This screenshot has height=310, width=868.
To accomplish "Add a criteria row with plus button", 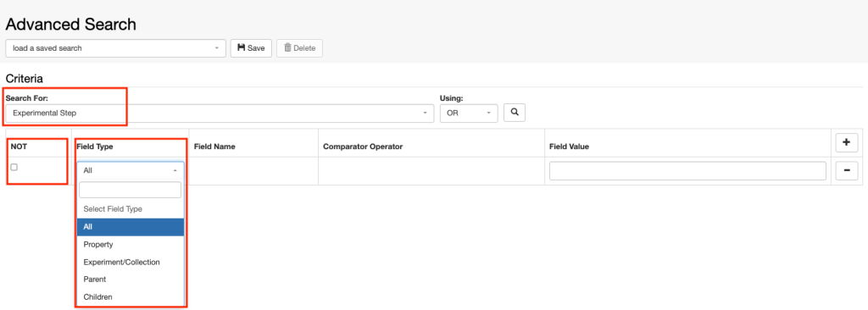I will [x=847, y=143].
